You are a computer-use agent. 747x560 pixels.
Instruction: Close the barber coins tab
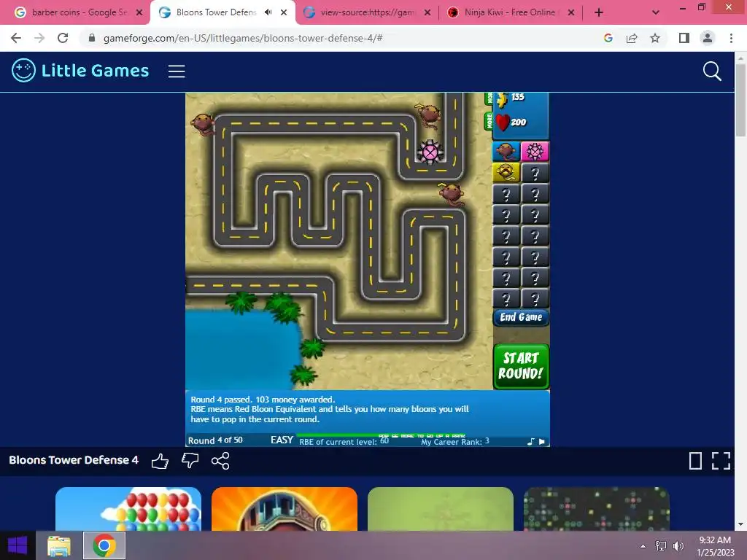[x=139, y=13]
